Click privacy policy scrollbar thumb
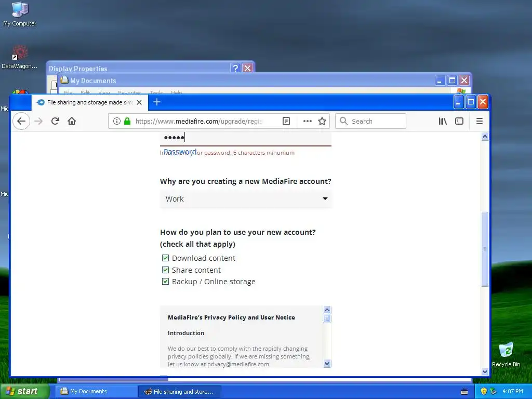The width and height of the screenshot is (532, 399). click(327, 318)
